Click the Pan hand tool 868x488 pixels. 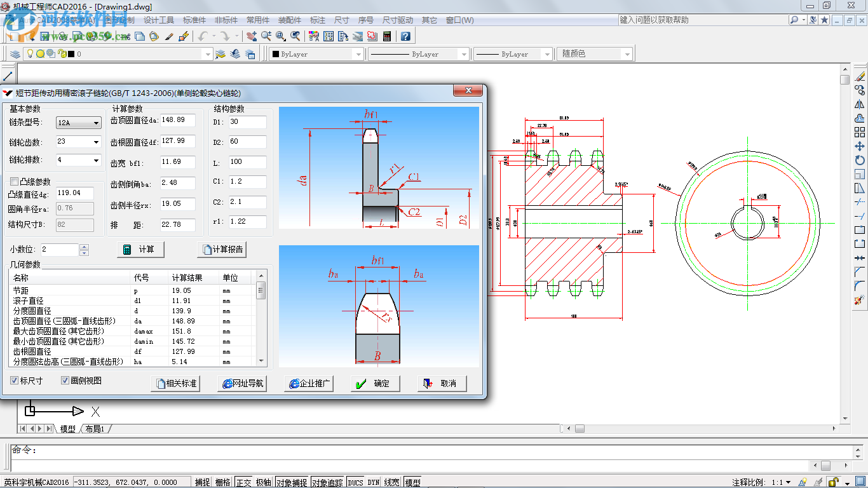click(x=252, y=36)
